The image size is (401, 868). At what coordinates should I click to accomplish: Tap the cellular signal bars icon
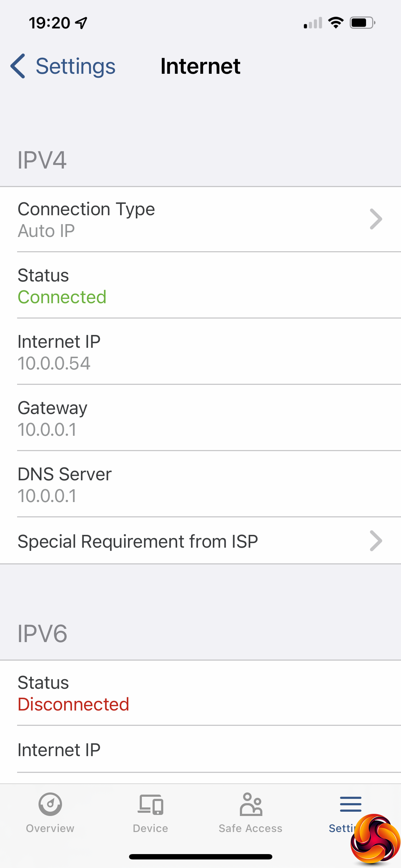[313, 23]
